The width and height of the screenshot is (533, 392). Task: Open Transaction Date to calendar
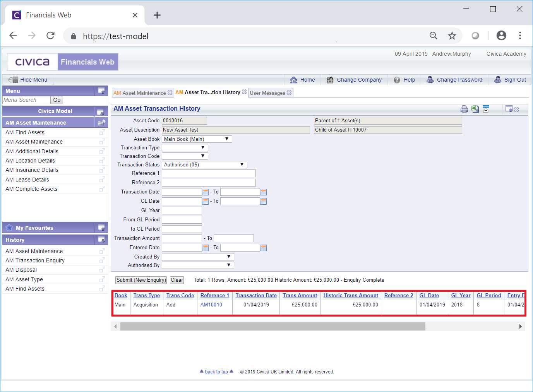[x=264, y=192]
